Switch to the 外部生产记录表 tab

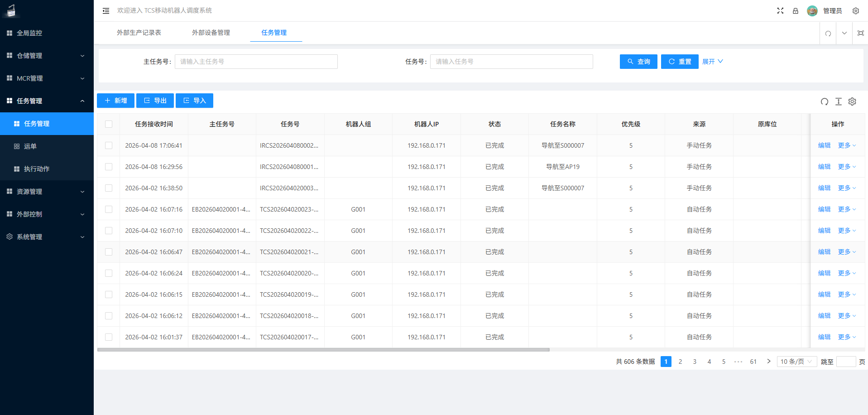tap(139, 33)
